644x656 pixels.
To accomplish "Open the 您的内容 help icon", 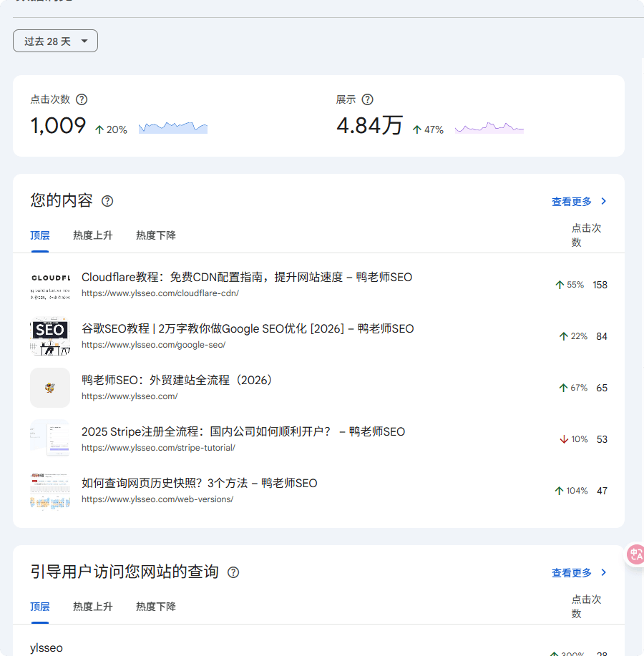I will (x=107, y=201).
